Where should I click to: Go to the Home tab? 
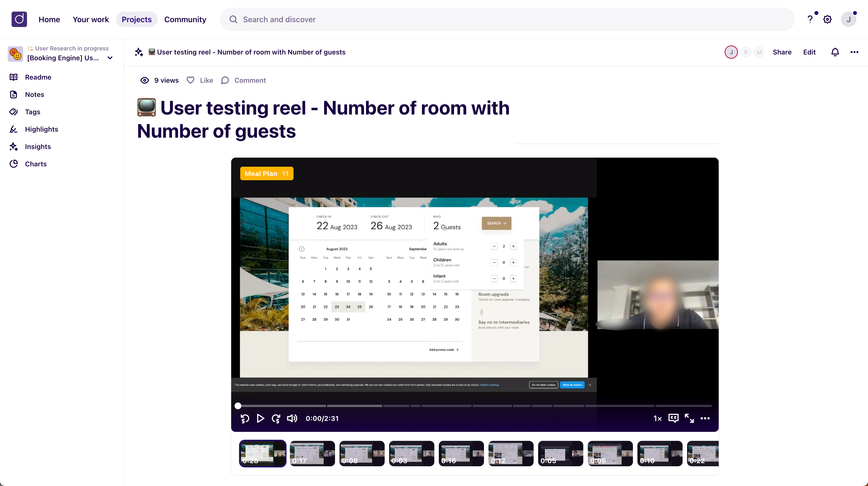pyautogui.click(x=49, y=19)
